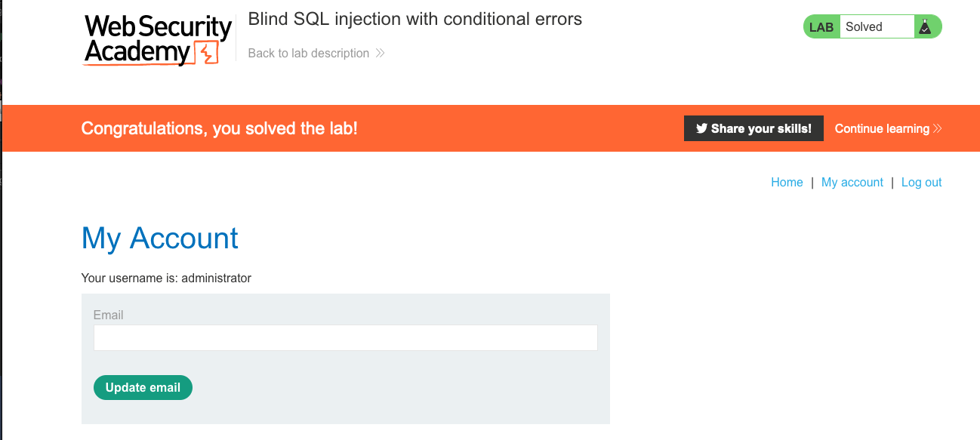Viewport: 980px width, 440px height.
Task: Click the Email field label
Action: [x=108, y=315]
